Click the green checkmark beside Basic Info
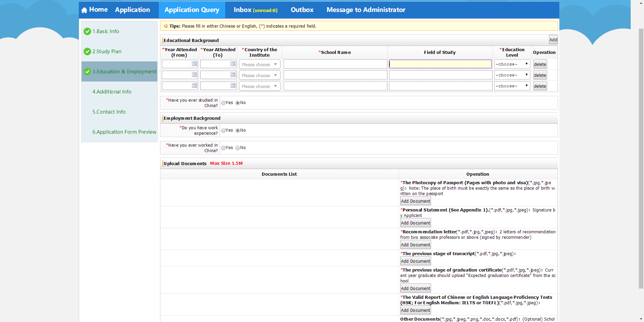 pyautogui.click(x=87, y=31)
